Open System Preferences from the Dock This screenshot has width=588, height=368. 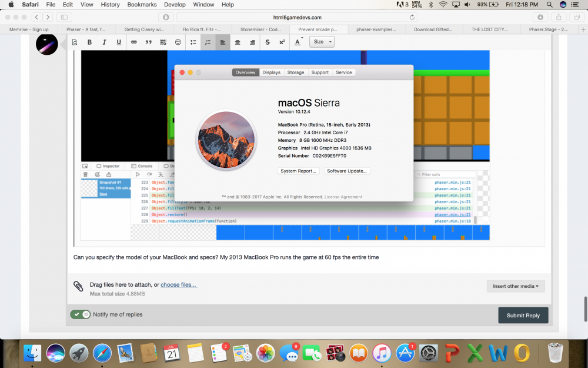[428, 353]
